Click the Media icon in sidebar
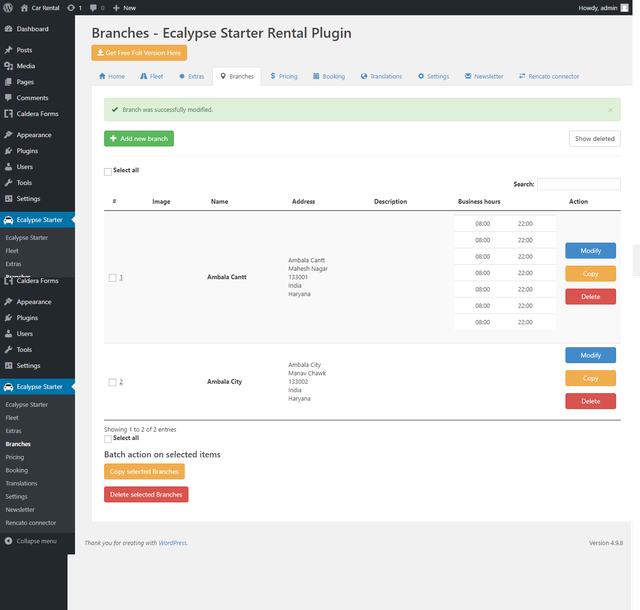 (x=8, y=66)
